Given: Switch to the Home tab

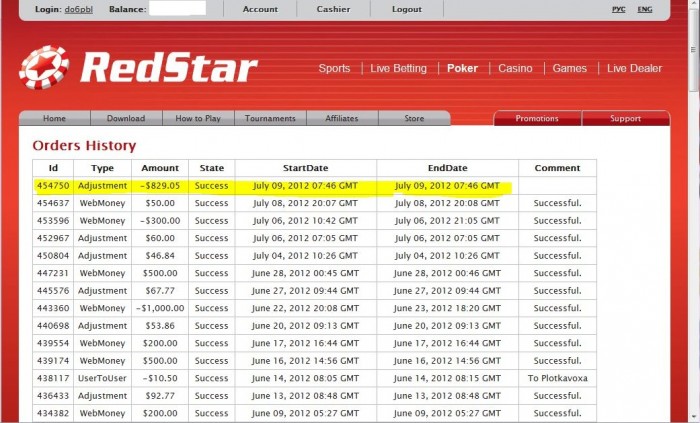Looking at the screenshot, I should (x=54, y=118).
